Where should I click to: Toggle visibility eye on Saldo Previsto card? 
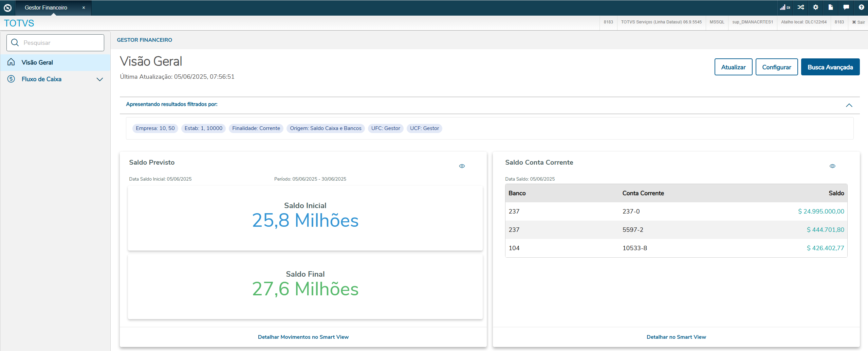tap(462, 166)
